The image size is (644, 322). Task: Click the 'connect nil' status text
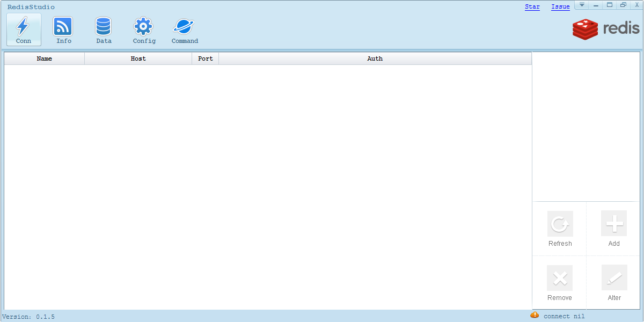[564, 316]
